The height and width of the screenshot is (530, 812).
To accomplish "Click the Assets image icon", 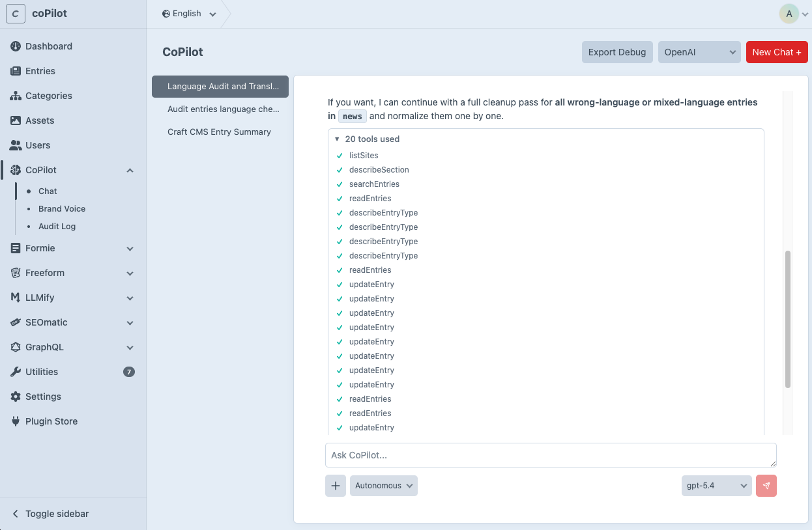I will 16,120.
